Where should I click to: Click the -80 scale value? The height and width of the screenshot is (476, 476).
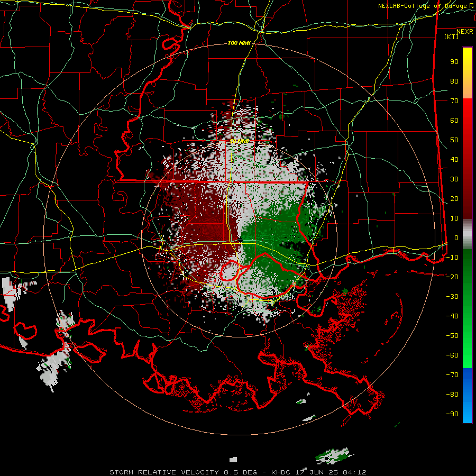pyautogui.click(x=452, y=395)
